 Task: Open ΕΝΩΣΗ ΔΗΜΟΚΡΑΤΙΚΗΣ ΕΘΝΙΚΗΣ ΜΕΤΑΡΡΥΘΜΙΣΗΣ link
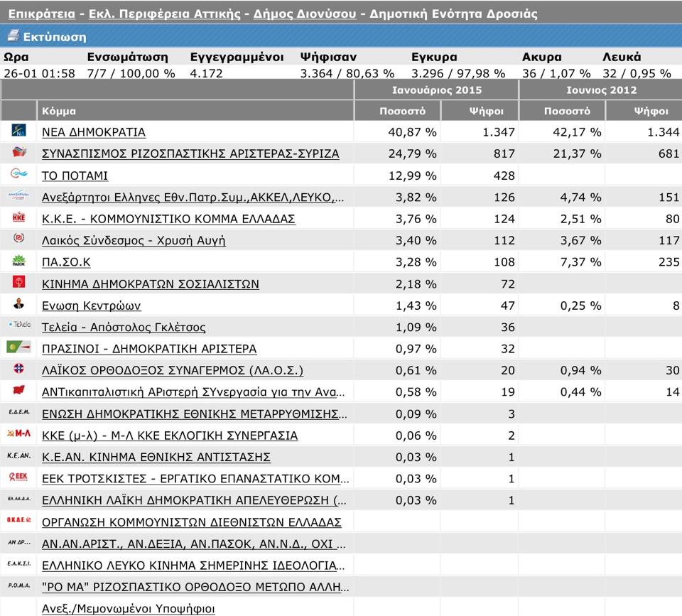pos(195,414)
